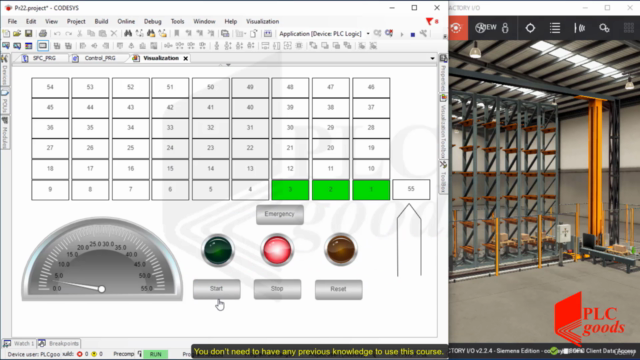Click the gauge meter needle knob
This screenshot has height=360, width=640.
(102, 289)
